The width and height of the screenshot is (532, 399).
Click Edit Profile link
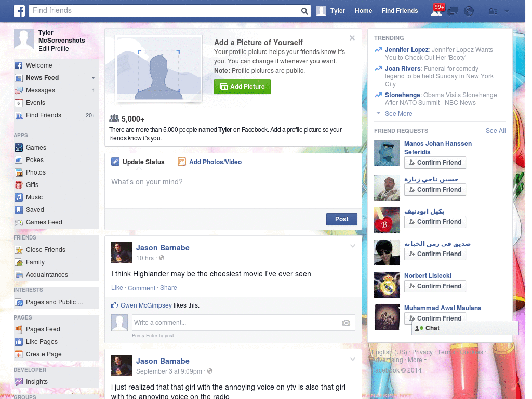coord(54,49)
